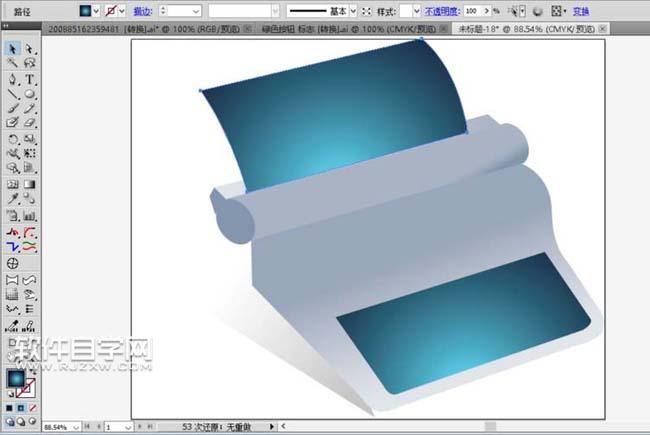The width and height of the screenshot is (650, 435).
Task: Click the bow-tie shaped plugin tool icon
Action: click(x=12, y=280)
